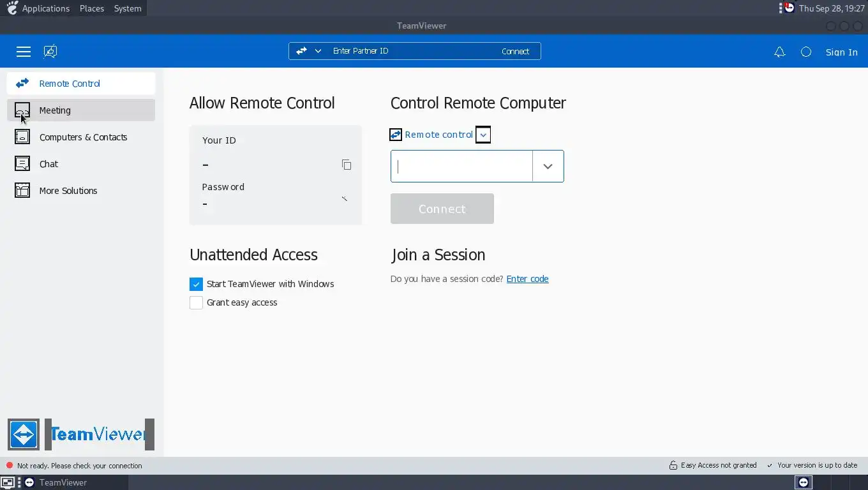Screen dimensions: 868x490
Task: Click the system tray TeamViewer icon top right
Action: coord(789,8)
